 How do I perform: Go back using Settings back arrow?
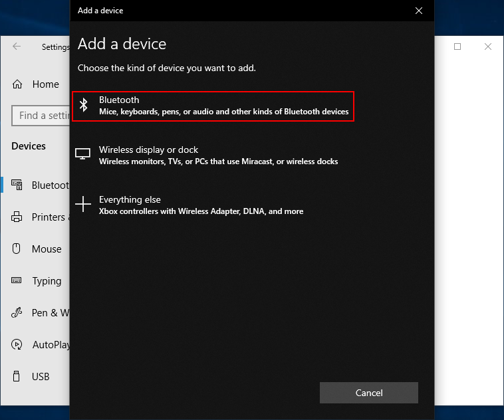[x=17, y=47]
